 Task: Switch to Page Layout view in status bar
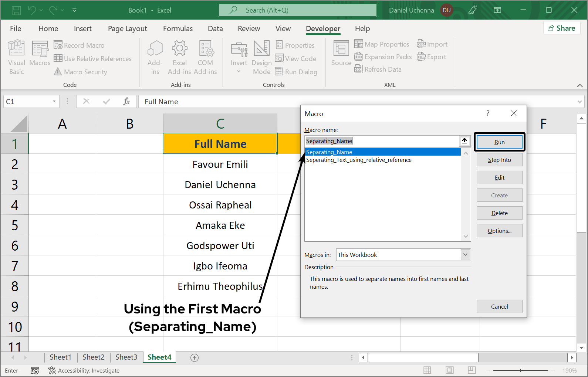tap(450, 370)
